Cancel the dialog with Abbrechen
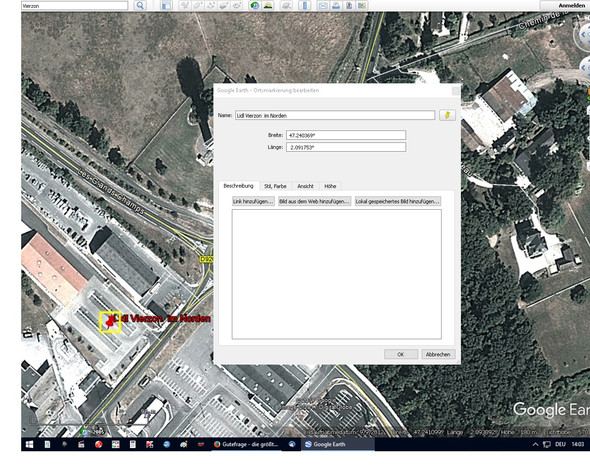590x472 pixels. click(x=438, y=354)
